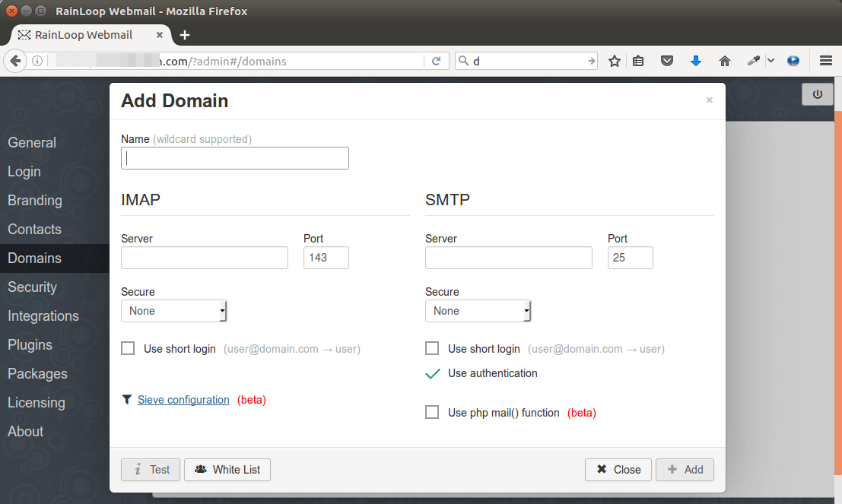Click the Firefox home icon
Image resolution: width=842 pixels, height=504 pixels.
724,61
